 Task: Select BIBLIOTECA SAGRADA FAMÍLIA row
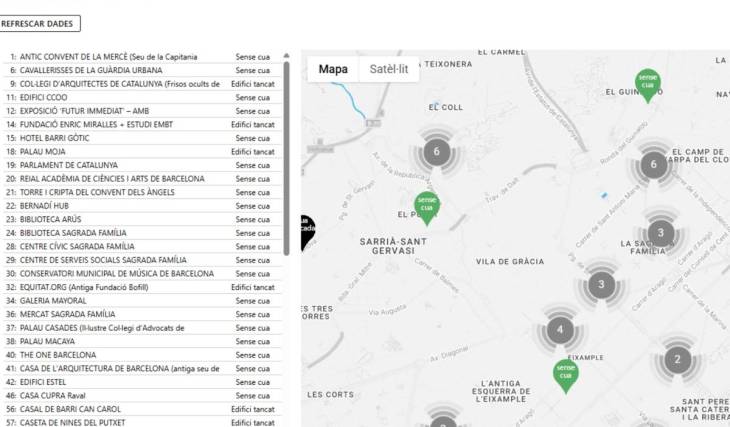click(x=142, y=233)
